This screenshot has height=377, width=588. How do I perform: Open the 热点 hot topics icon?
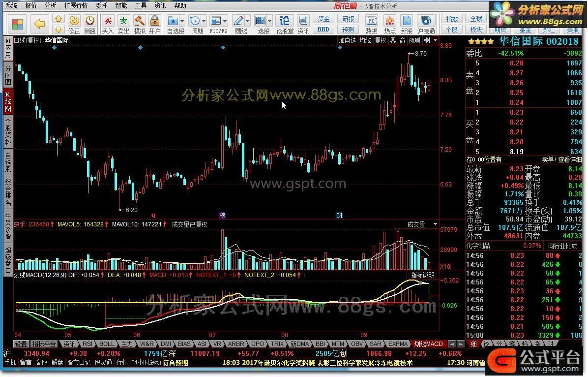pos(390,25)
